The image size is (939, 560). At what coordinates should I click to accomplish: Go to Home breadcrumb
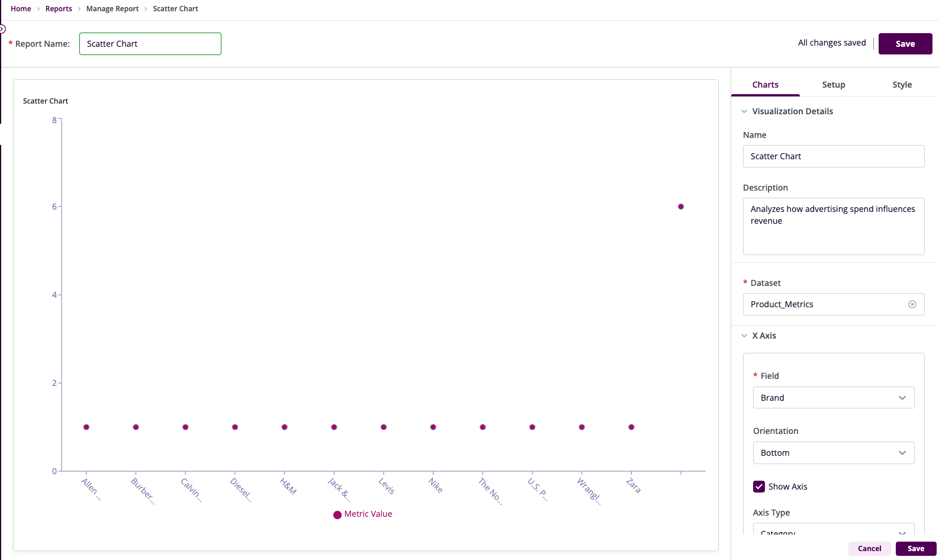pos(21,9)
